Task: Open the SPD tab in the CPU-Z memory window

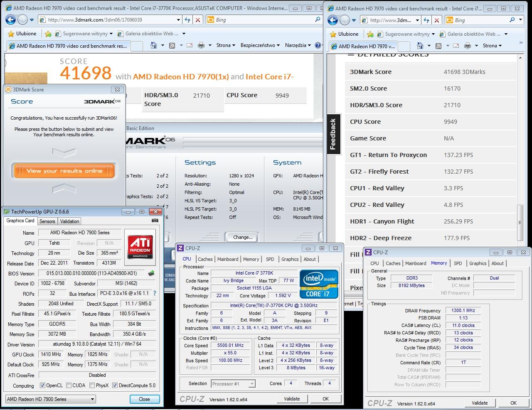Action: click(458, 263)
